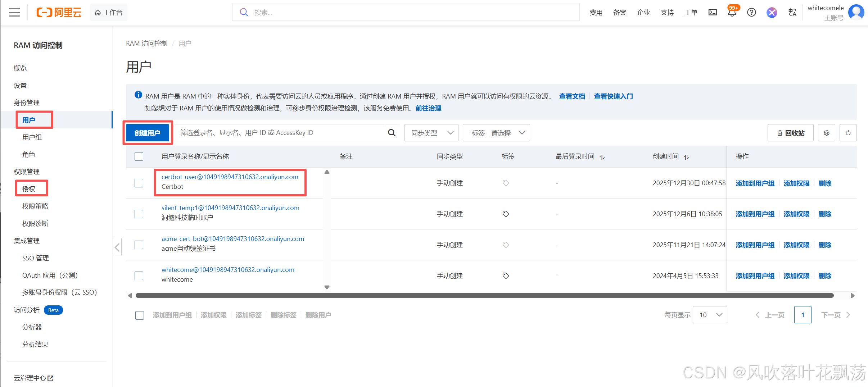Viewport: 868px width, 387px height.
Task: Focus the top global search box
Action: point(406,12)
